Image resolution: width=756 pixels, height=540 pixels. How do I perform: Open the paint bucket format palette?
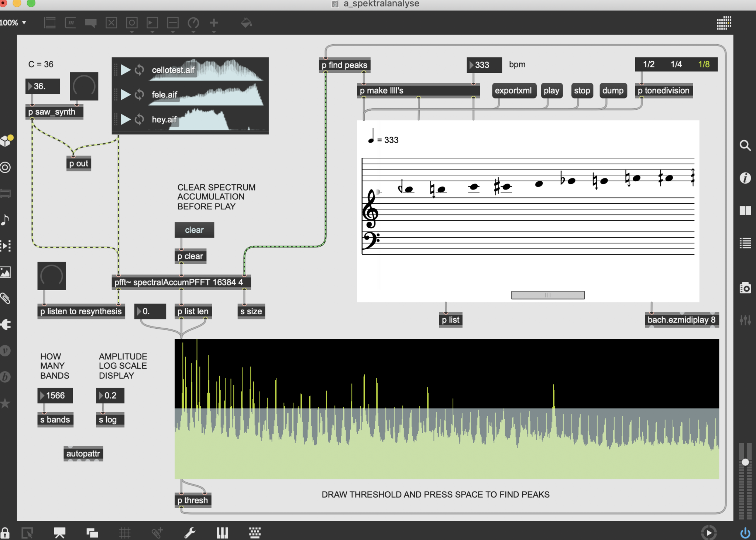click(x=246, y=23)
